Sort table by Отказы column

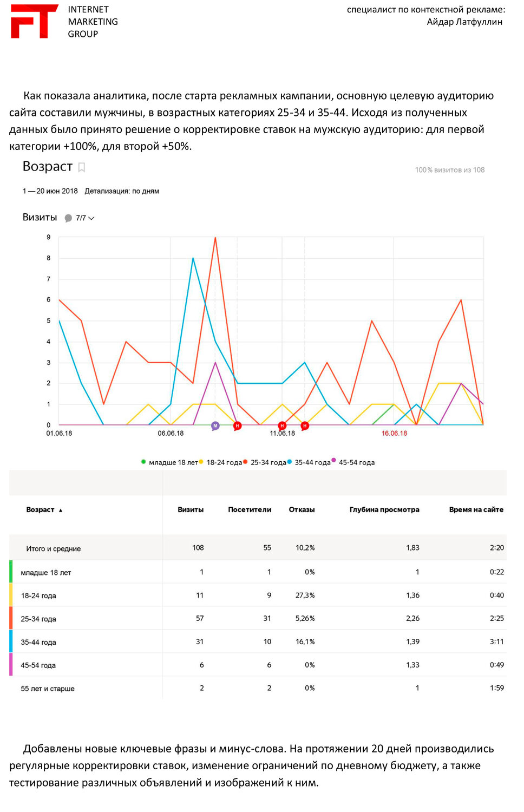(x=302, y=509)
